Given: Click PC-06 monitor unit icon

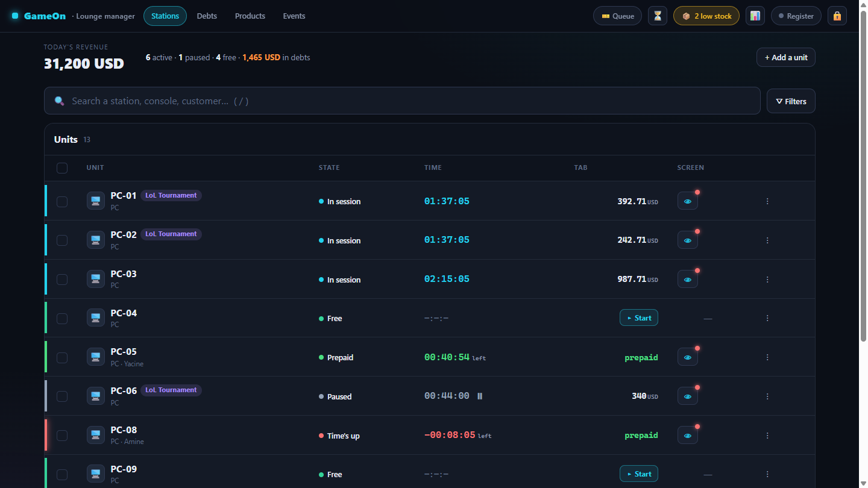Looking at the screenshot, I should [x=95, y=396].
